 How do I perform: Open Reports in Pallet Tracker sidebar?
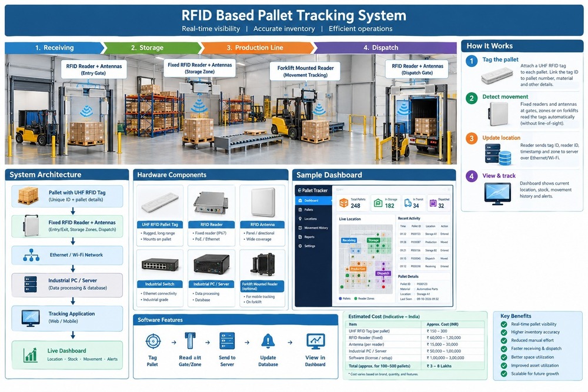(x=313, y=237)
